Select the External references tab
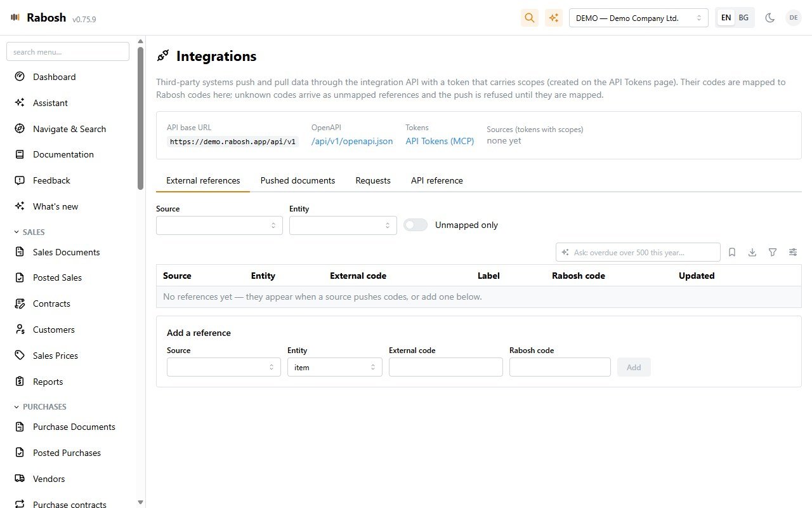Screen dimensions: 812x508 point(203,180)
